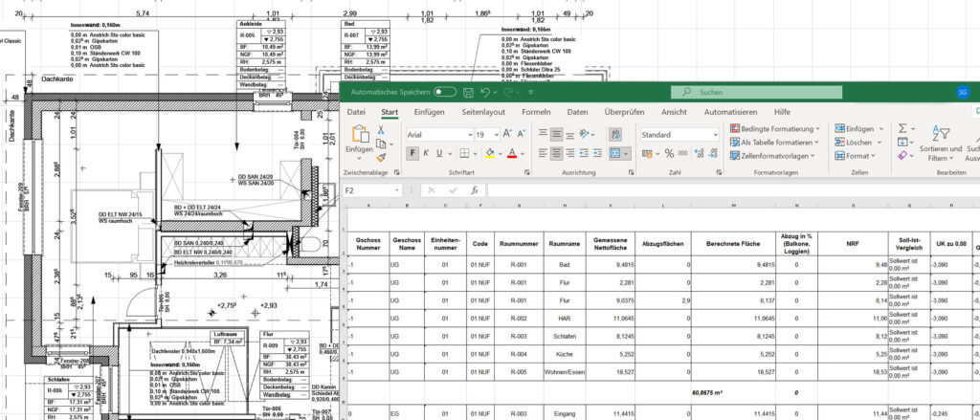Toggle italic formatting
This screenshot has width=980, height=420.
click(426, 153)
